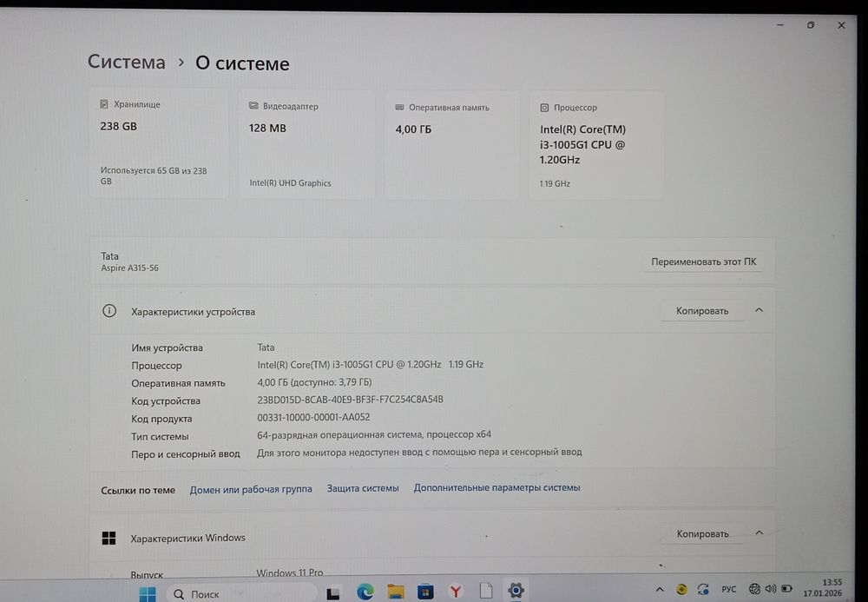This screenshot has height=602, width=868.
Task: Open File Explorer from the taskbar
Action: click(x=395, y=592)
